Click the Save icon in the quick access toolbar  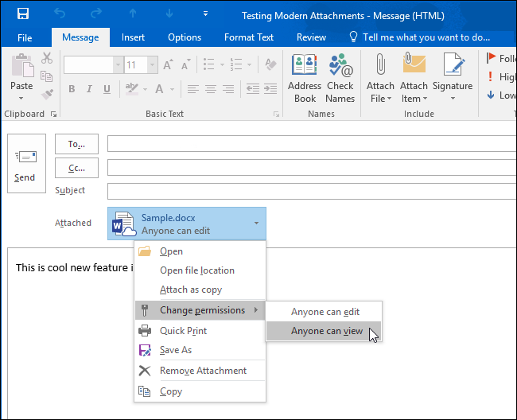point(23,14)
